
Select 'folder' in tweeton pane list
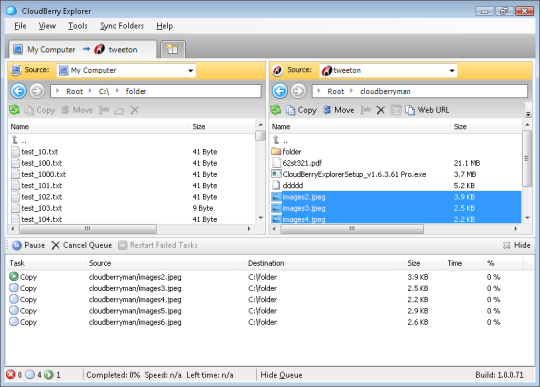coord(396,152)
